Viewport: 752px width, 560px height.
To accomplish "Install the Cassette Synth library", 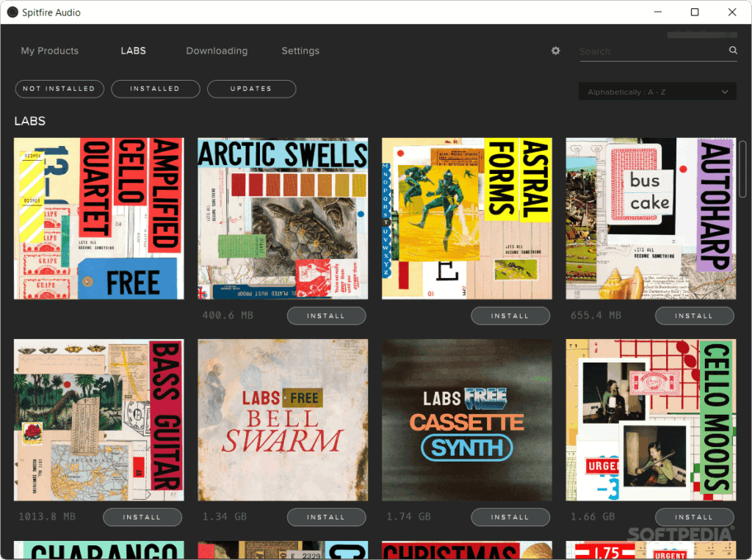I will 510,517.
